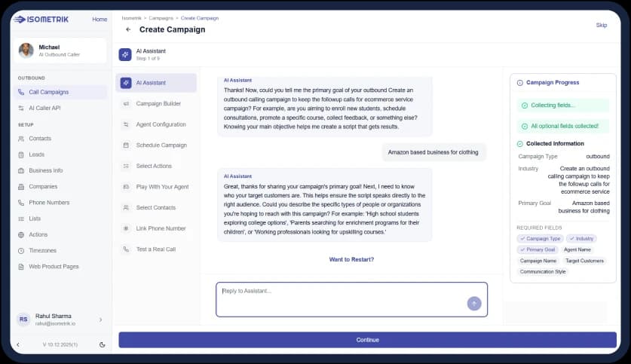This screenshot has width=631, height=364.
Task: Toggle dark mode moon icon
Action: click(103, 344)
